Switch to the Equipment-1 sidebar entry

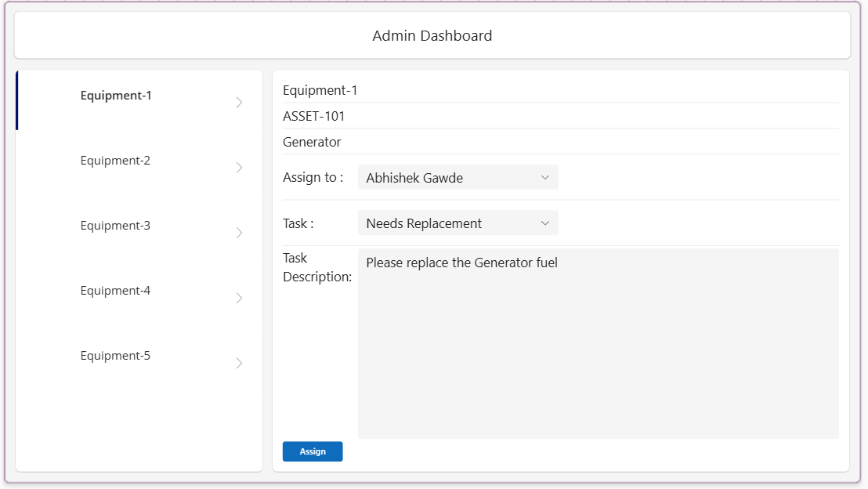click(115, 95)
